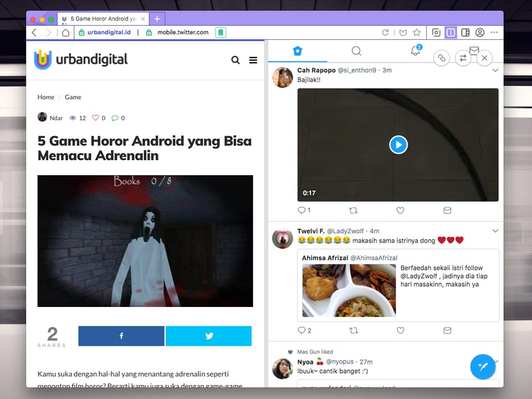The width and height of the screenshot is (532, 399).
Task: Expand options chevron on Twelvi F.'s tweet
Action: click(495, 231)
